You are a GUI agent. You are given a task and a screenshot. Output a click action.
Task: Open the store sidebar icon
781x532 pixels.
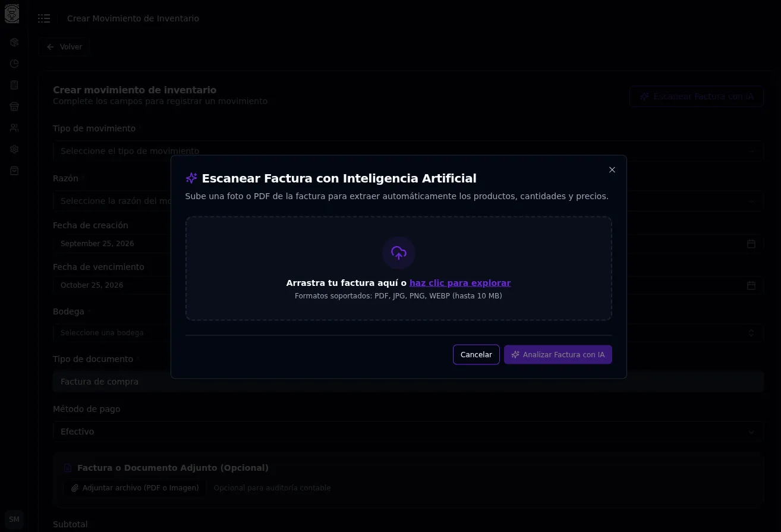click(14, 106)
